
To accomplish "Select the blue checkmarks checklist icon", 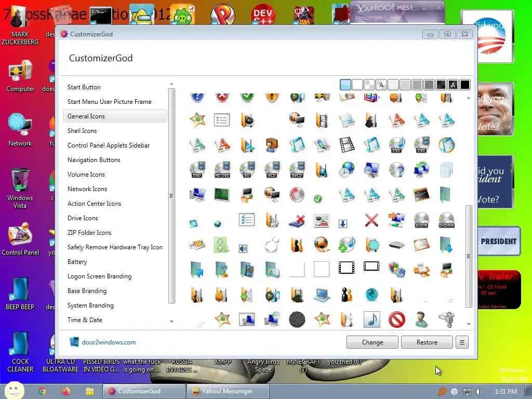I will [247, 220].
